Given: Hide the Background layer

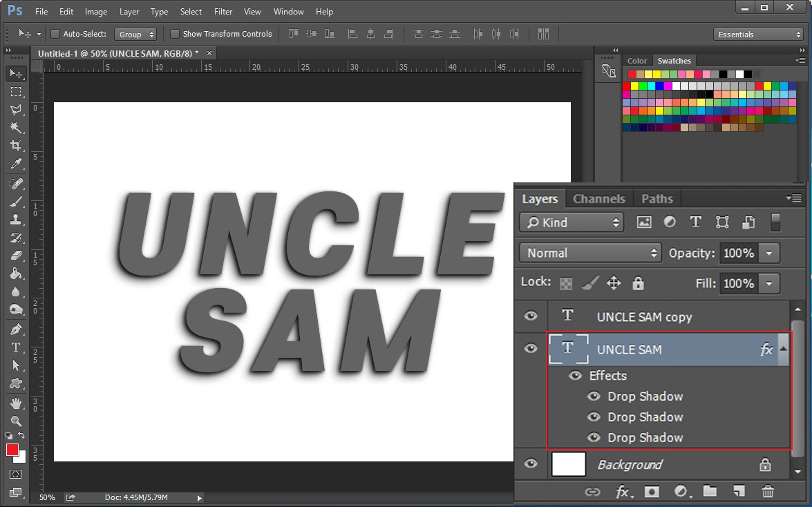Looking at the screenshot, I should [x=531, y=463].
